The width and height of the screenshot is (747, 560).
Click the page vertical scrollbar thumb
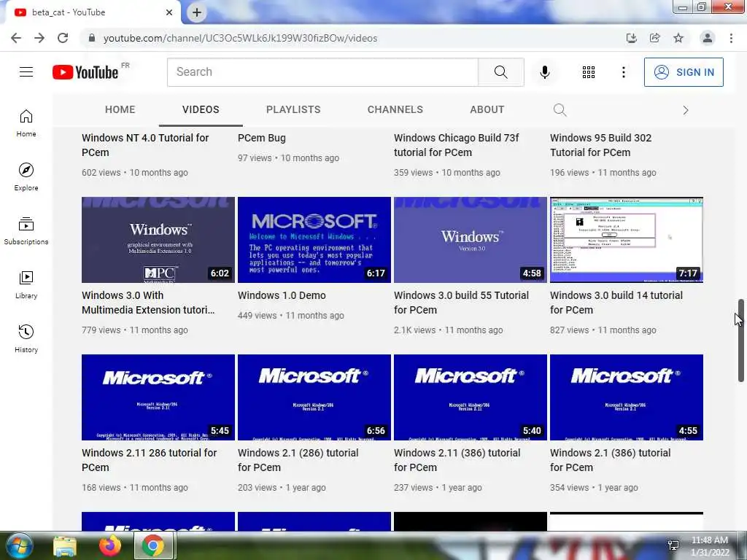741,341
